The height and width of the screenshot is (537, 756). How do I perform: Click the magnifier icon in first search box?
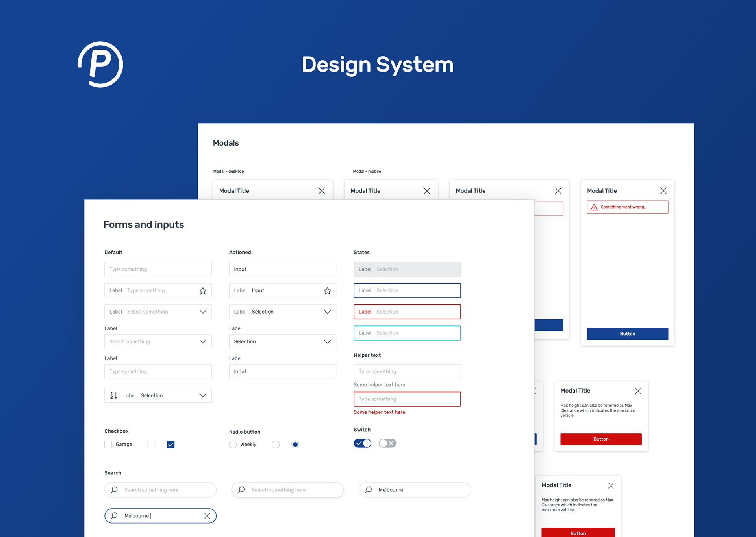(x=114, y=490)
